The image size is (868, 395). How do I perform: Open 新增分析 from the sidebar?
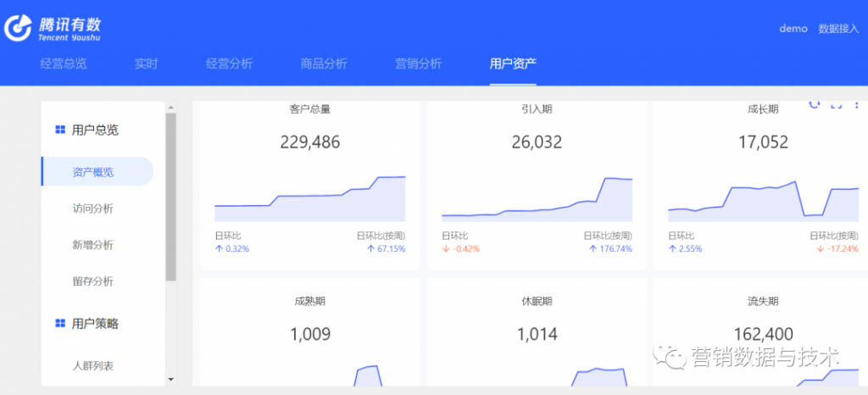(x=93, y=245)
